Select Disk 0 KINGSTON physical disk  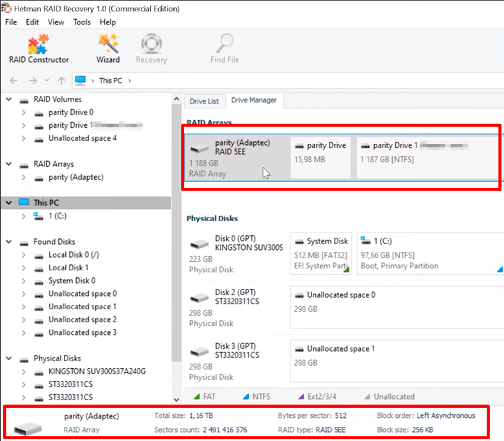click(x=237, y=254)
